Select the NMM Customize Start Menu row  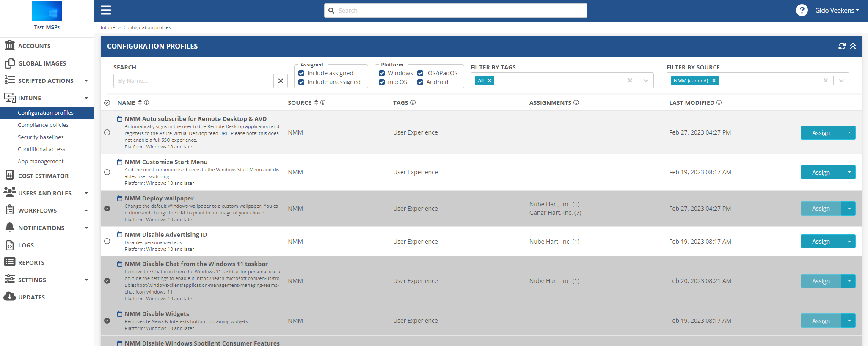point(107,172)
